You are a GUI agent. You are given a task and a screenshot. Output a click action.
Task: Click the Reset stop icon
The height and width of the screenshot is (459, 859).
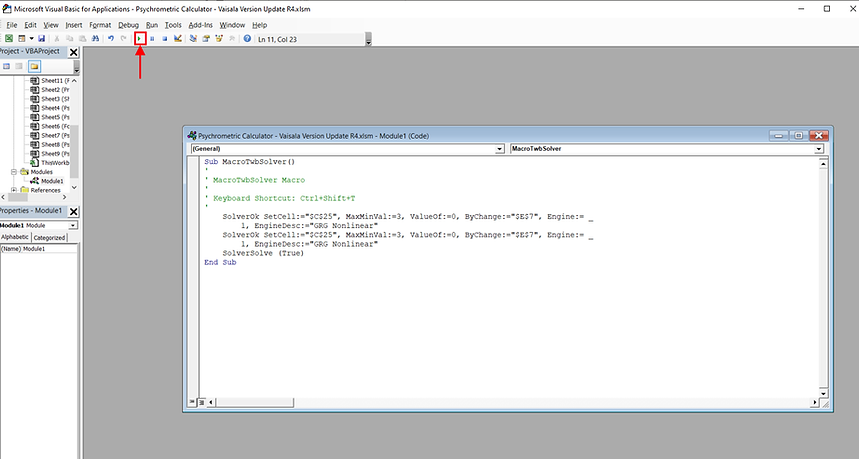tap(164, 39)
